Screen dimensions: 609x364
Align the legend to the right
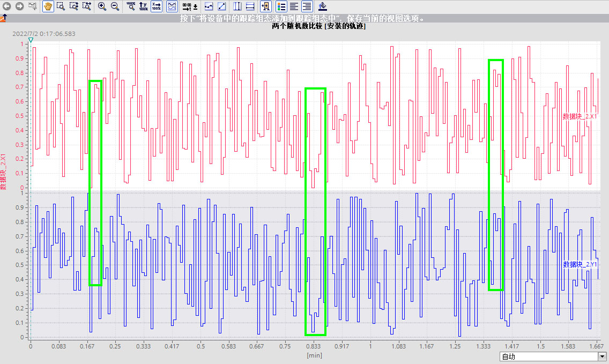(x=306, y=6)
